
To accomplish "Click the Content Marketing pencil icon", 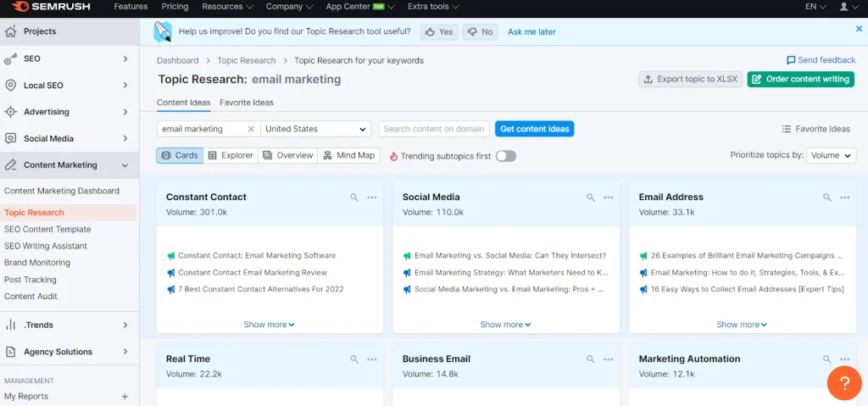I will click(10, 165).
